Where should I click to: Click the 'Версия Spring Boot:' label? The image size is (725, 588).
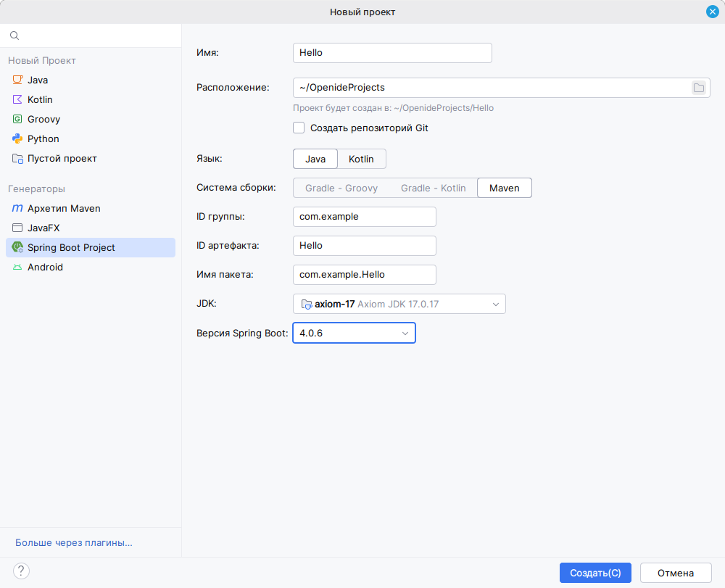coord(242,333)
